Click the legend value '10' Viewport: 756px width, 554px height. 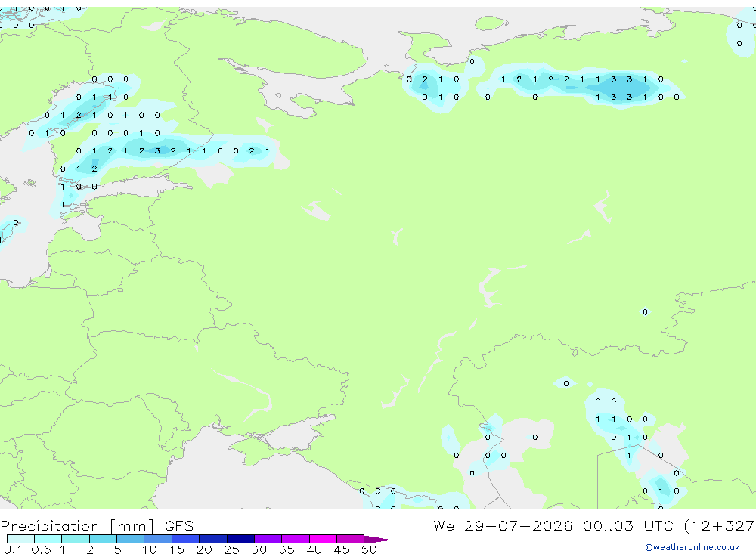point(149,549)
